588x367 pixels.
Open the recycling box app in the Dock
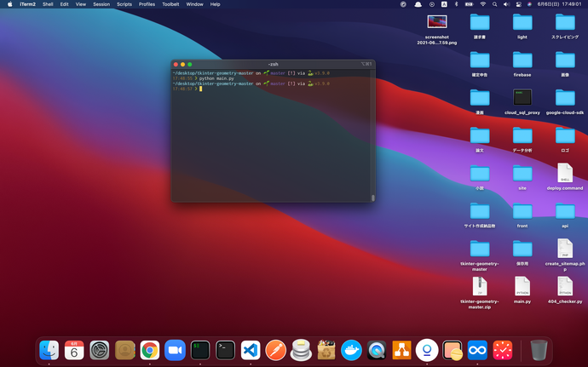[326, 350]
